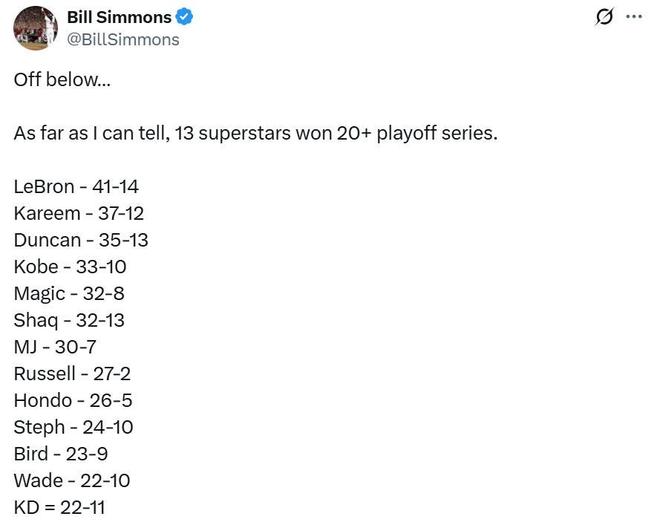
Task: Open the @BillSimmons handle link
Action: pyautogui.click(x=123, y=39)
